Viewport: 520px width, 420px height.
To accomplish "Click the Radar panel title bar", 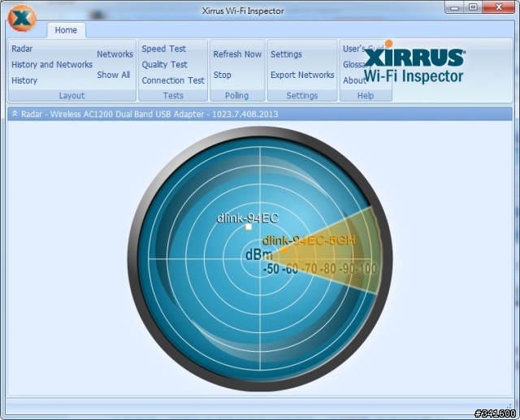I will (260, 114).
